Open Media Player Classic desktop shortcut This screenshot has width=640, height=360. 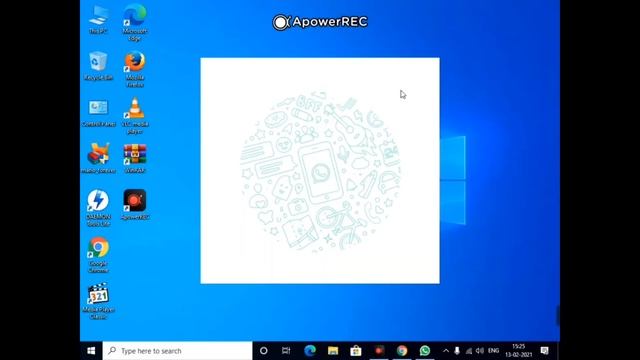98,301
